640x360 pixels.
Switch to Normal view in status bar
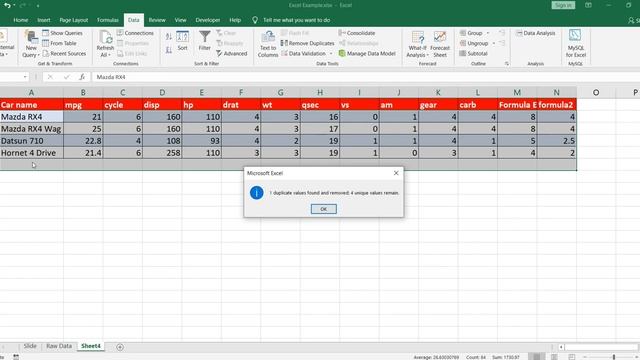536,357
